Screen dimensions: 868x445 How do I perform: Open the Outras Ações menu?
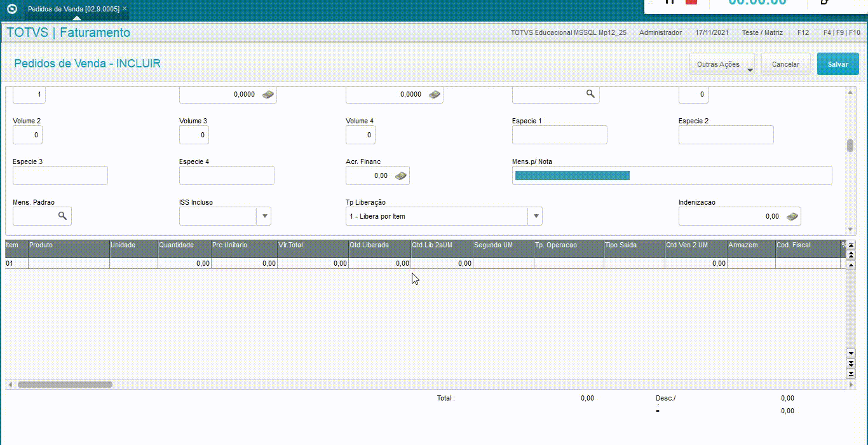pos(722,64)
